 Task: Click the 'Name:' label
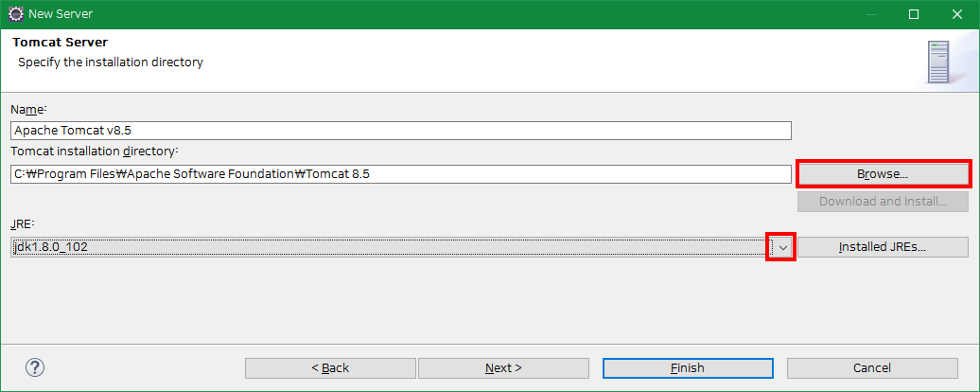[28, 110]
